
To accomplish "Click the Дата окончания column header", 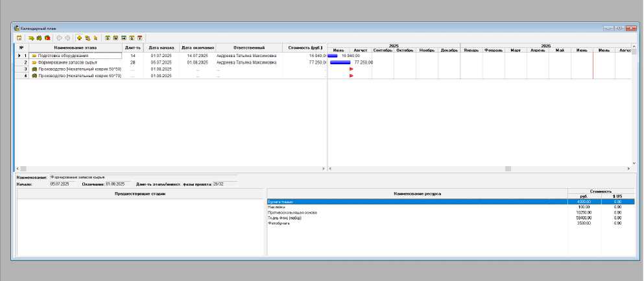I will pos(198,48).
